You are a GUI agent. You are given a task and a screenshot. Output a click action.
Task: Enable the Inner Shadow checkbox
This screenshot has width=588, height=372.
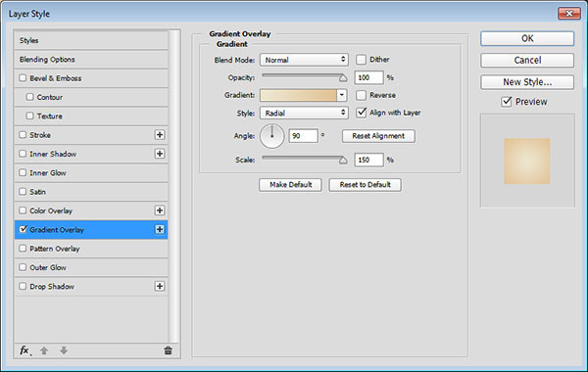point(23,154)
